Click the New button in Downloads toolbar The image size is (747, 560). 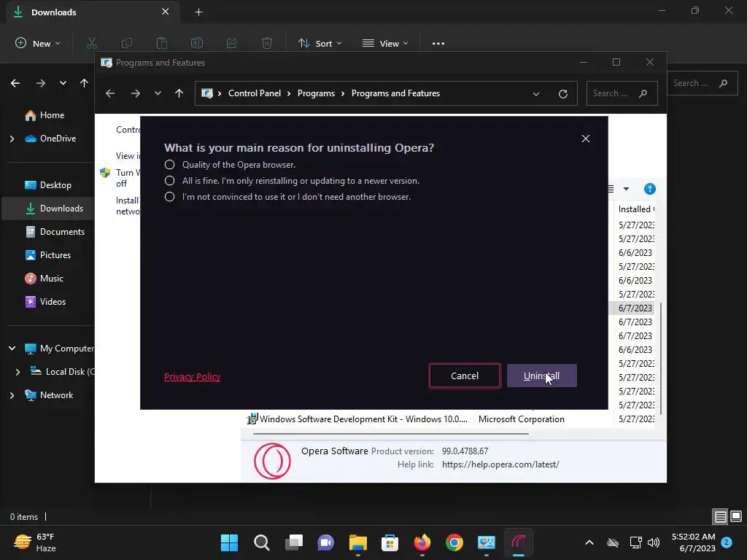38,43
